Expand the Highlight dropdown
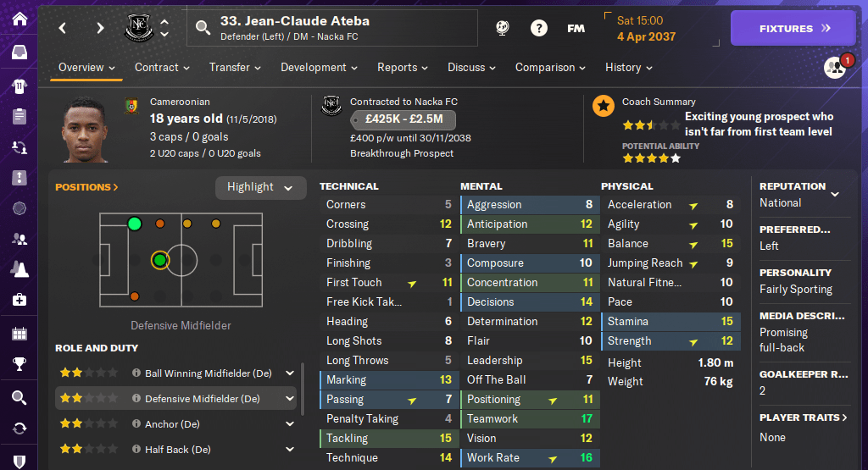Viewport: 868px width, 470px height. [260, 187]
